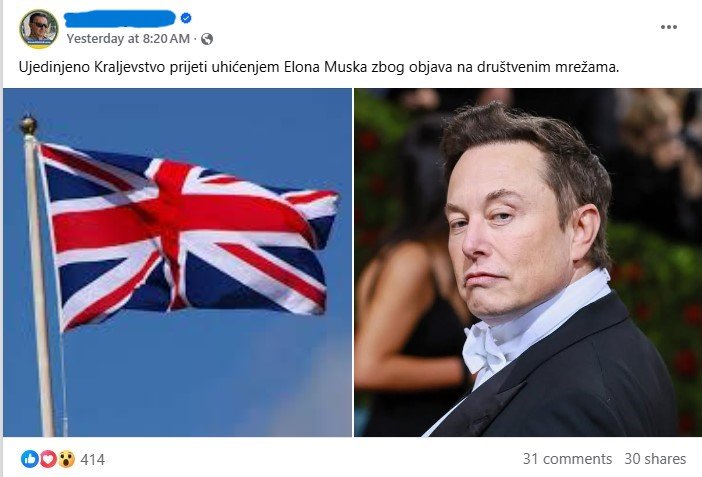Click the golden finial atop the flagpole
Screen dimensions: 702x477
pyautogui.click(x=28, y=125)
